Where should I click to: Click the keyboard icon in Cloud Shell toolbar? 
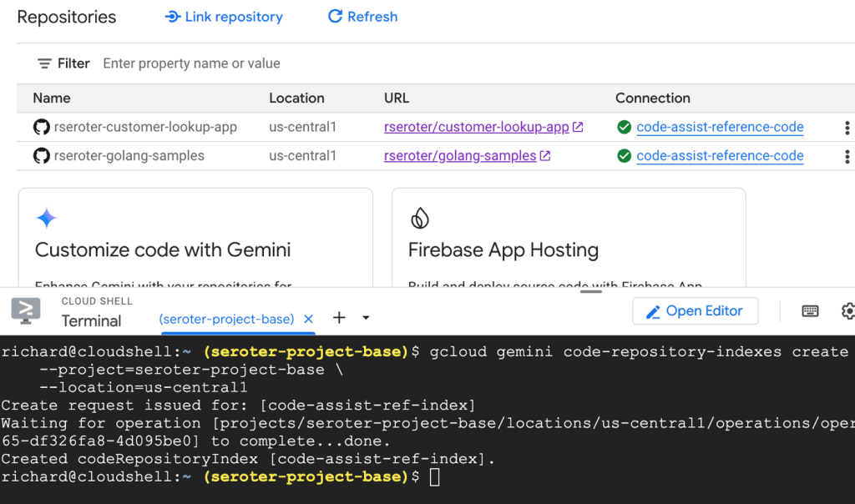click(x=810, y=310)
